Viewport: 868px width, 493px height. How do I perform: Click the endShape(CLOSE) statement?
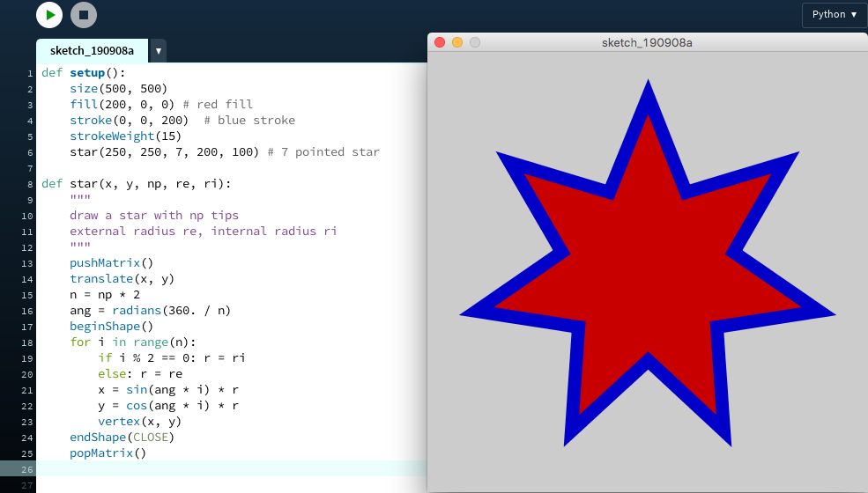tap(122, 438)
